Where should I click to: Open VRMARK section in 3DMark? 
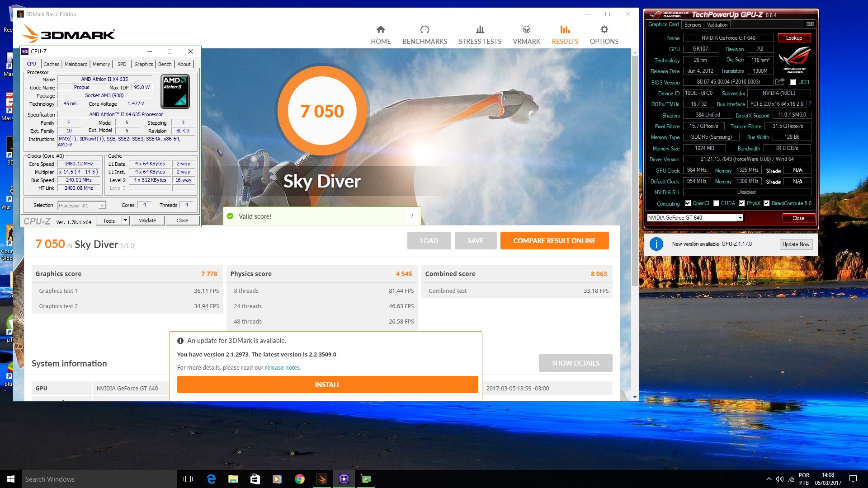tap(526, 35)
